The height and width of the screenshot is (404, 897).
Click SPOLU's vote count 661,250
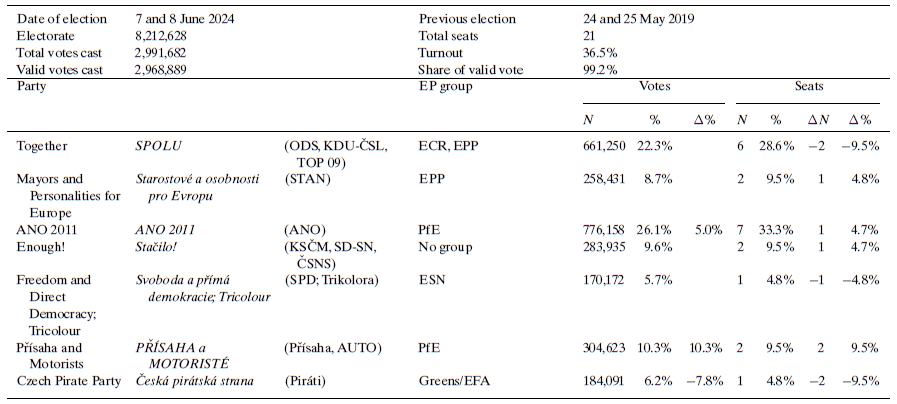click(x=603, y=146)
